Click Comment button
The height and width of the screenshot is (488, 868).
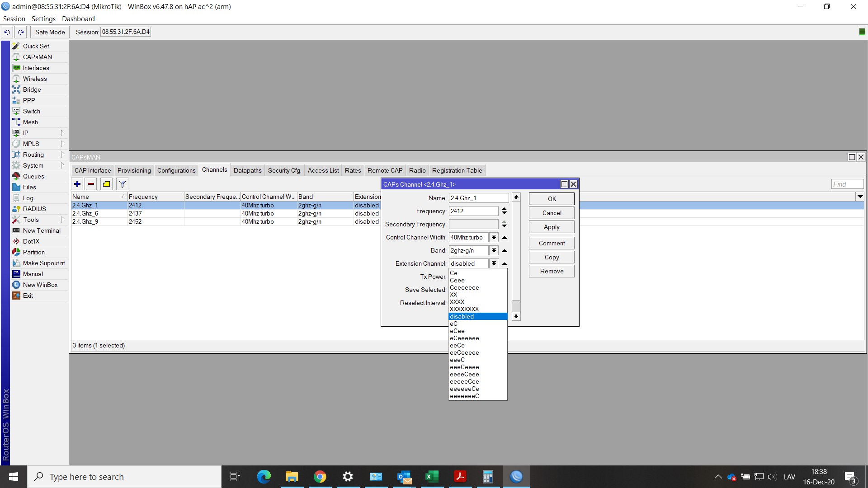pyautogui.click(x=552, y=243)
